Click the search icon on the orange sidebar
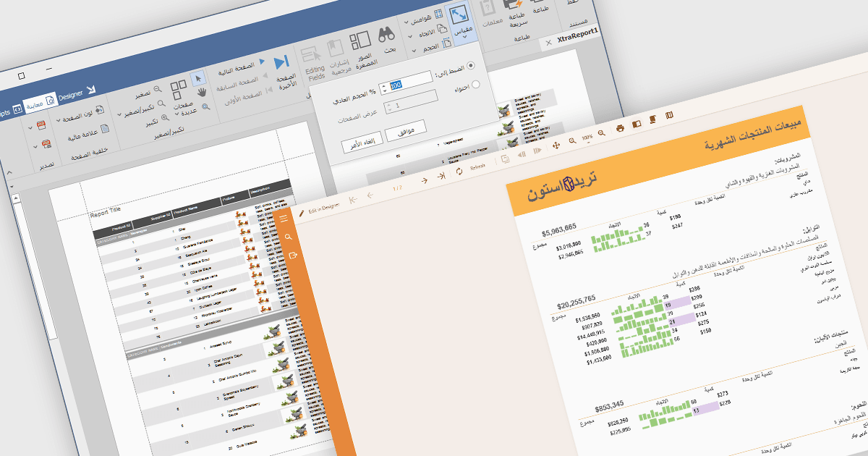This screenshot has width=868, height=456. click(x=289, y=237)
